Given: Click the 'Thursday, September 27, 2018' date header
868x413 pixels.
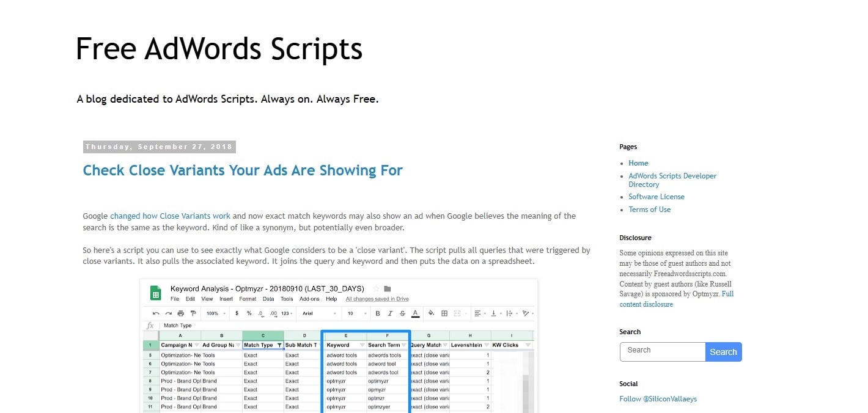Looking at the screenshot, I should pos(159,147).
